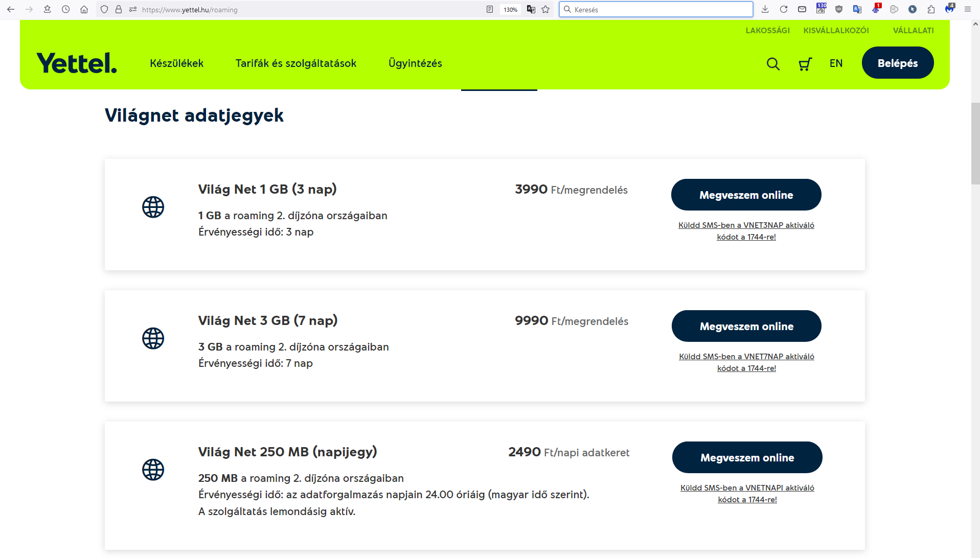The image size is (980, 558).
Task: Open the shopping cart
Action: (x=805, y=63)
